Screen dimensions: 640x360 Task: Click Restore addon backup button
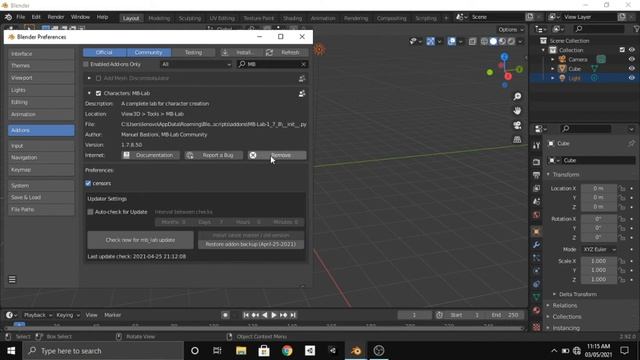(x=251, y=244)
